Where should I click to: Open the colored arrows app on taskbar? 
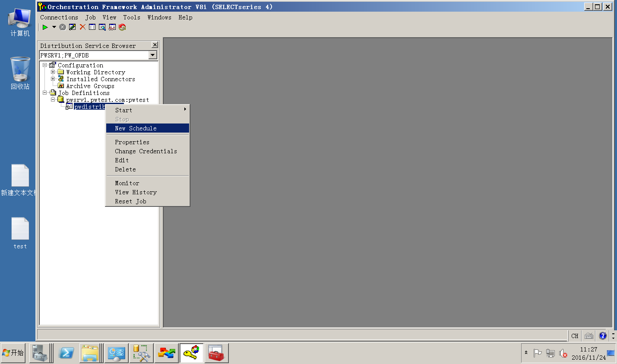coord(166,353)
